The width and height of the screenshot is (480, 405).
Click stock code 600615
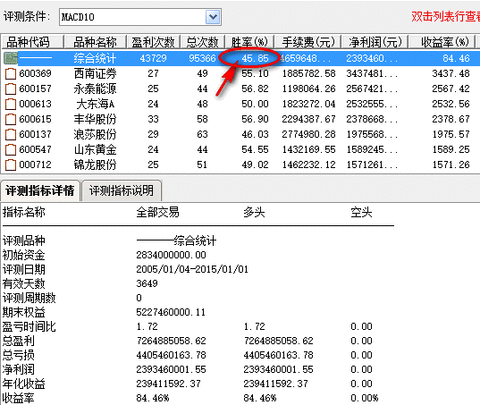(x=35, y=119)
